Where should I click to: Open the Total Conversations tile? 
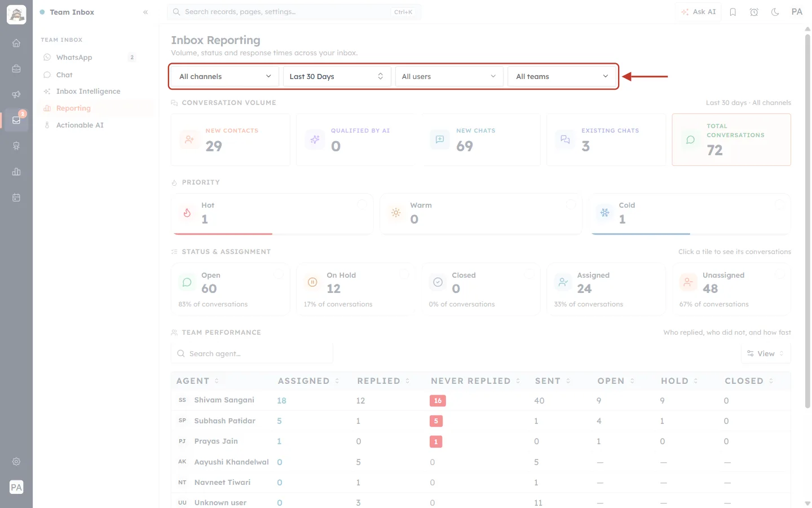(x=731, y=140)
